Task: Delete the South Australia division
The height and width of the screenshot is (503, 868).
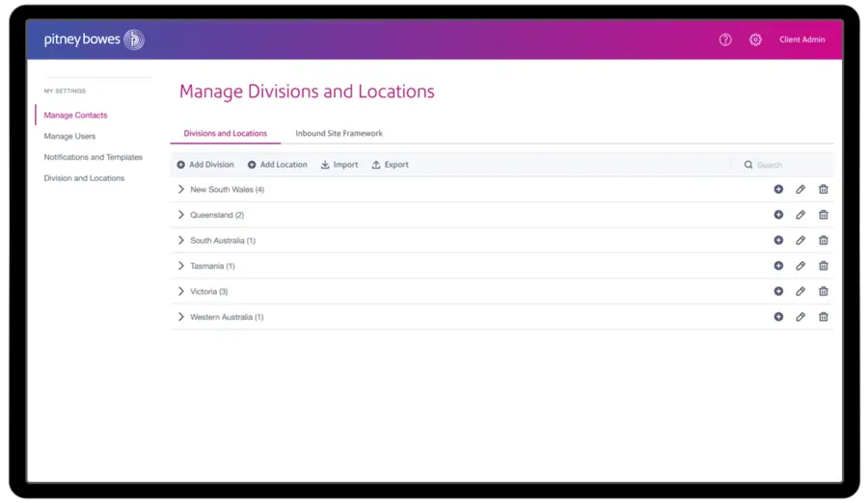Action: (x=823, y=240)
